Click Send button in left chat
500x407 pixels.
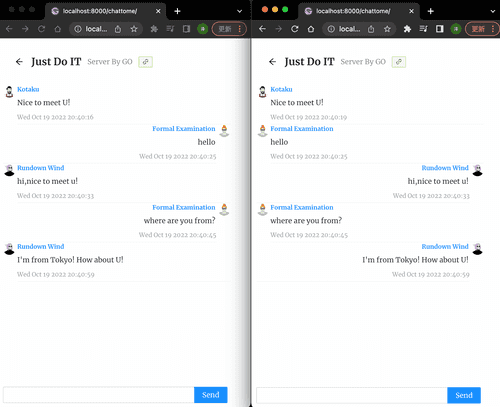pyautogui.click(x=211, y=395)
